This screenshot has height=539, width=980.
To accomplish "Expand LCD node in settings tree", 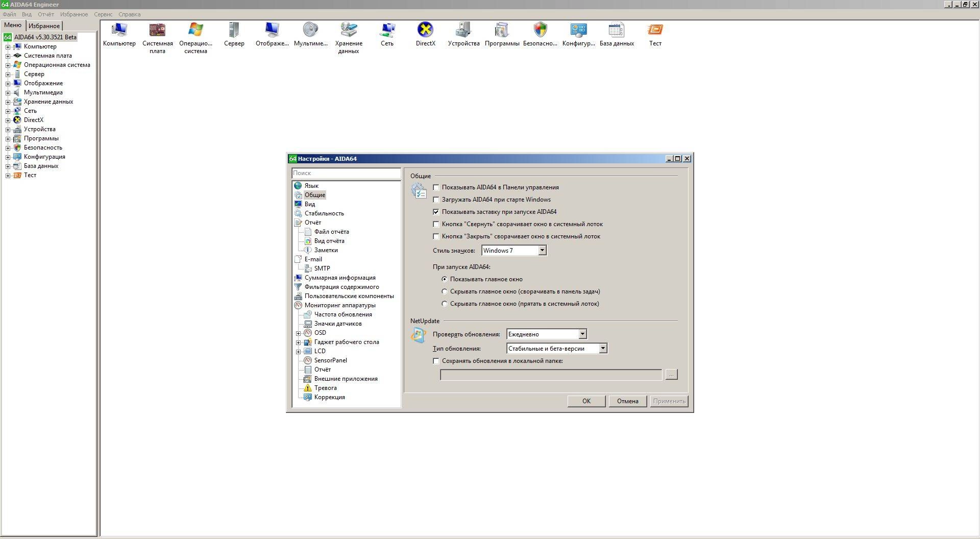I will point(299,352).
